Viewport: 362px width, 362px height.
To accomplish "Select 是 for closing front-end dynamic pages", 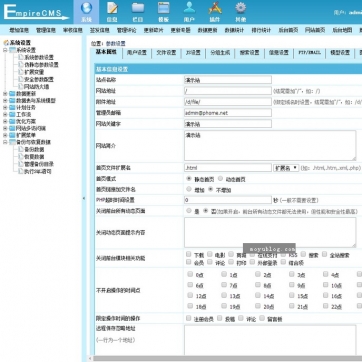I will [189, 211].
